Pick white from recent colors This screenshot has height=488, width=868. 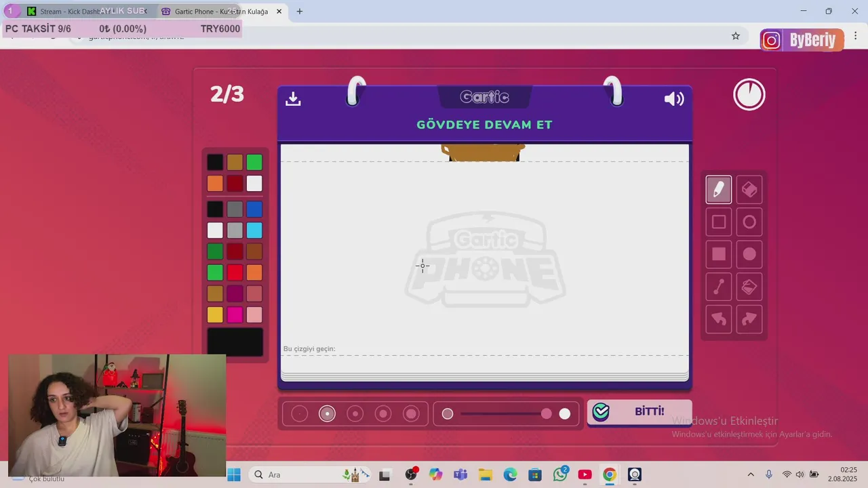tap(254, 183)
